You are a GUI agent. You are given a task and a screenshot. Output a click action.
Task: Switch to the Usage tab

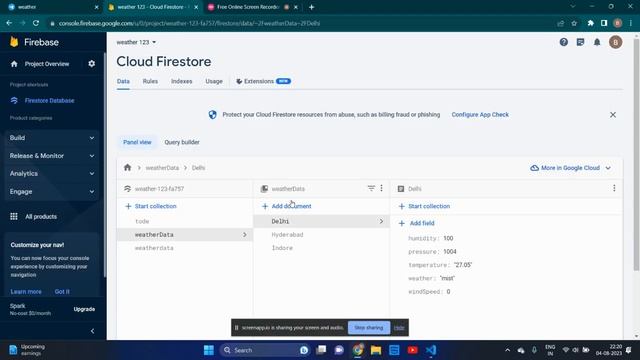214,81
